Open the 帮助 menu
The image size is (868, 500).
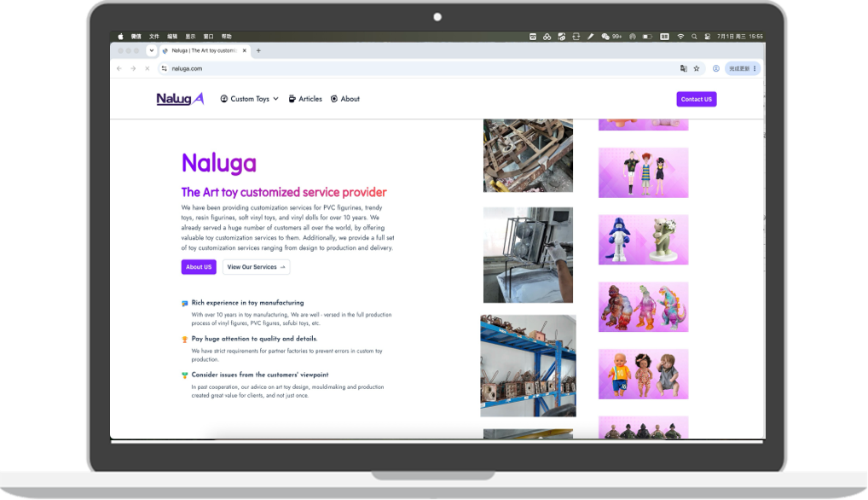tap(227, 37)
